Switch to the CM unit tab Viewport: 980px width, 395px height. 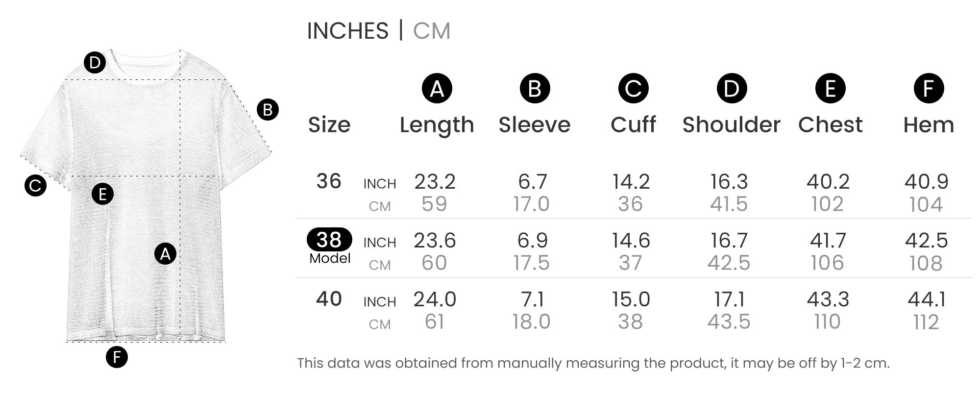[431, 31]
